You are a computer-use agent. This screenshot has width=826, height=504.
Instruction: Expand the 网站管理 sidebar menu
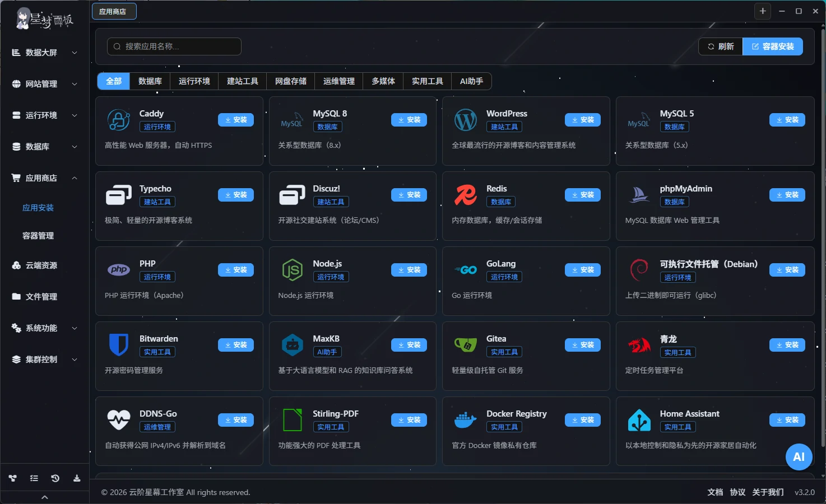pyautogui.click(x=45, y=84)
